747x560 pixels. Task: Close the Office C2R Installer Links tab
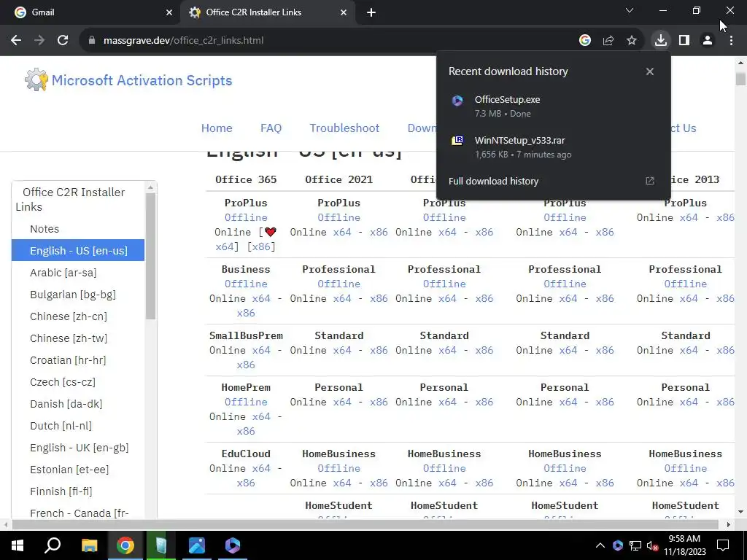(x=344, y=13)
